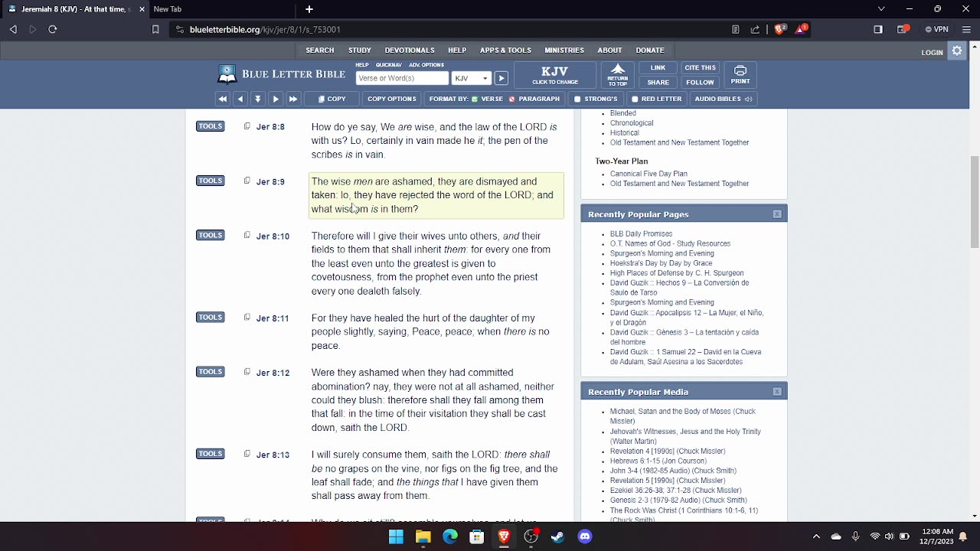Enable Verse format checkbox
The width and height of the screenshot is (980, 551).
[x=475, y=99]
